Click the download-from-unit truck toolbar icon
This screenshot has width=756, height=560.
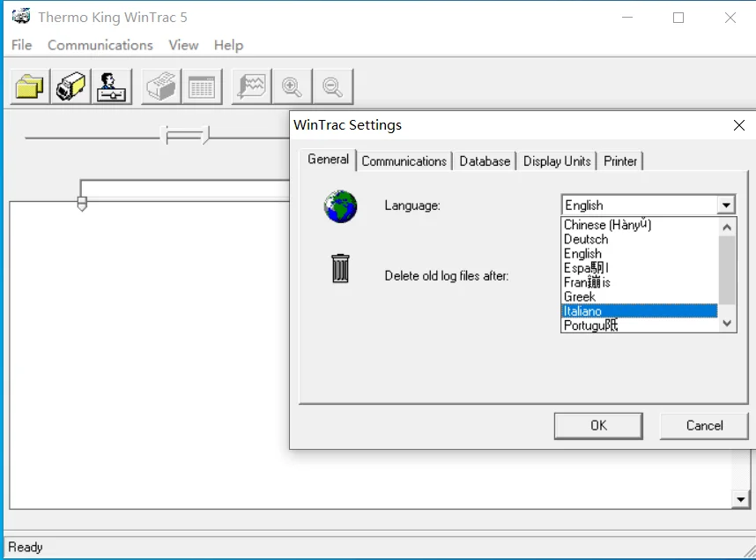[70, 86]
